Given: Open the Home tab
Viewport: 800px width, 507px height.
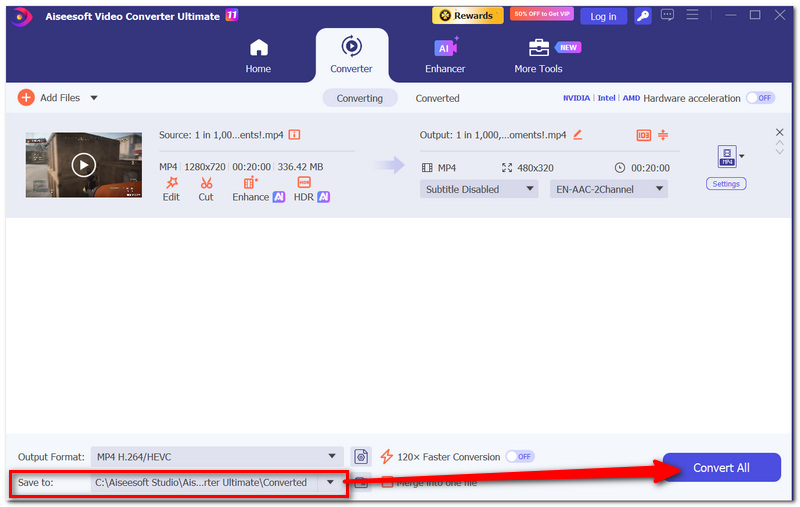Looking at the screenshot, I should tap(258, 56).
